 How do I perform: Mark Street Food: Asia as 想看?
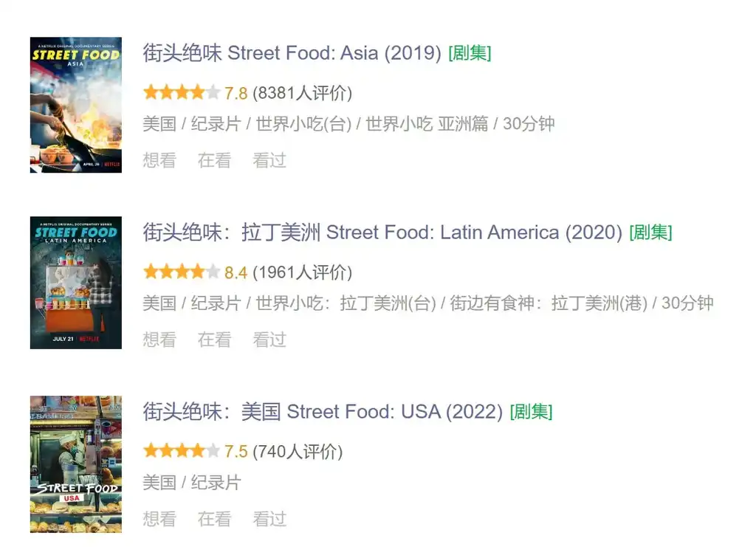pos(159,160)
